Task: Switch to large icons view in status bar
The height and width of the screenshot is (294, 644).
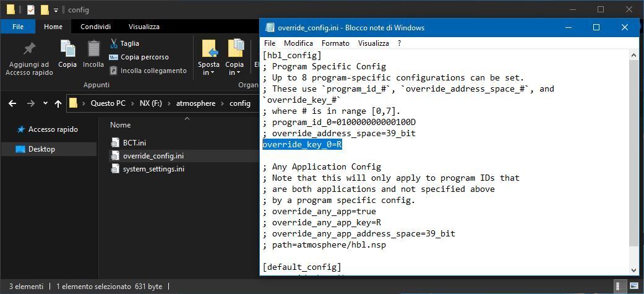Action: pos(634,287)
